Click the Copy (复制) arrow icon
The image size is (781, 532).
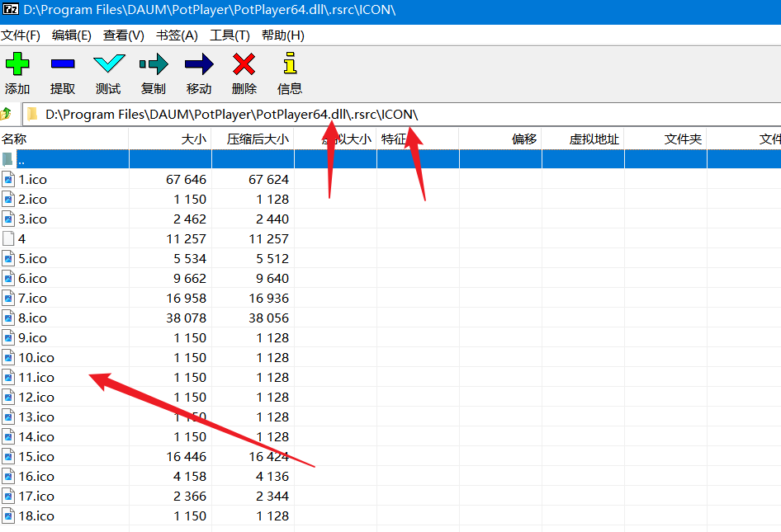pyautogui.click(x=154, y=64)
